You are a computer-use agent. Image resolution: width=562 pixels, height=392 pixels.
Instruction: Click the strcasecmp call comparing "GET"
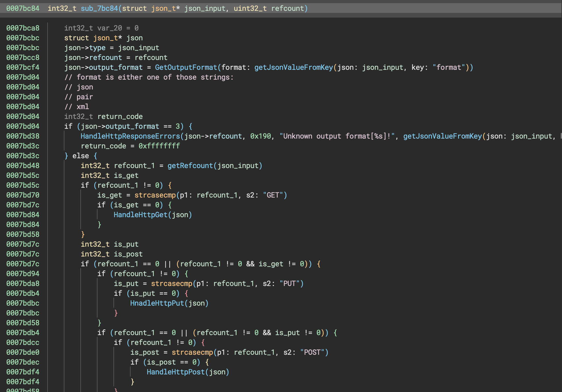(155, 195)
